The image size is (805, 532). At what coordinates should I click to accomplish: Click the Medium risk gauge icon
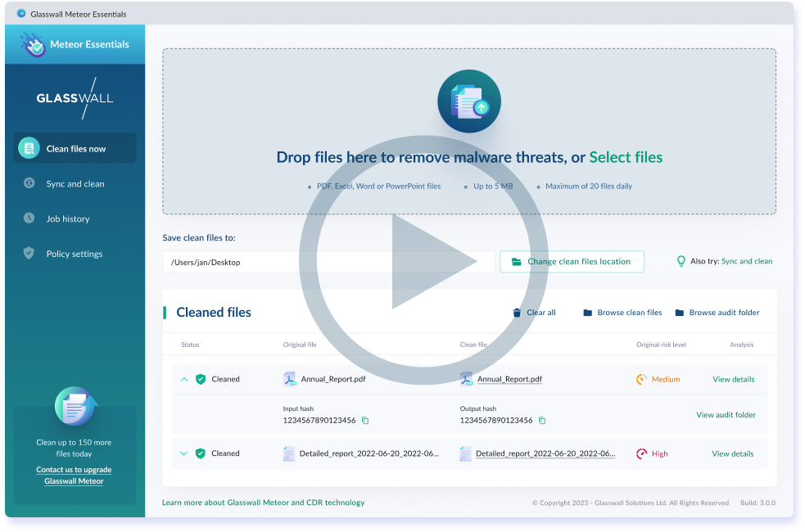641,380
